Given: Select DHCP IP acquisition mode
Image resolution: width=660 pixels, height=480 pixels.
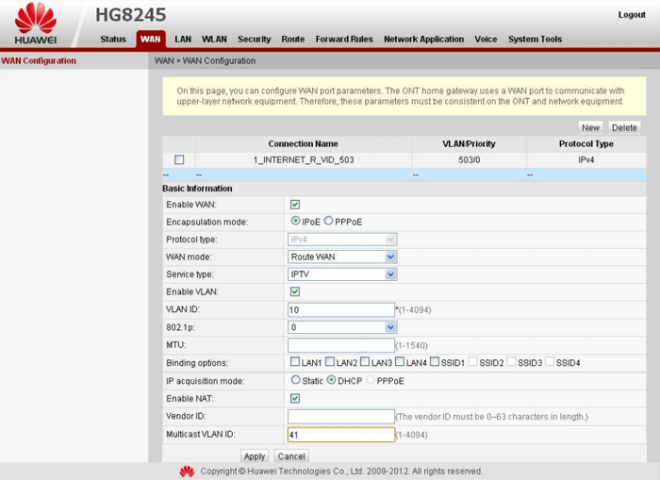Looking at the screenshot, I should coord(331,380).
